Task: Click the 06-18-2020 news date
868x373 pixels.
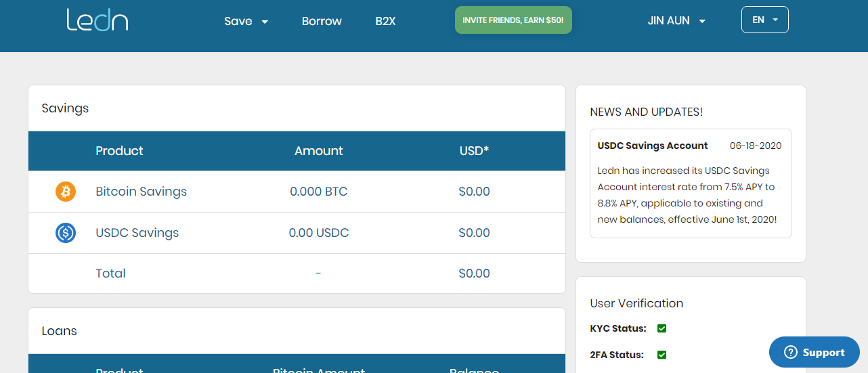Action: pos(756,146)
